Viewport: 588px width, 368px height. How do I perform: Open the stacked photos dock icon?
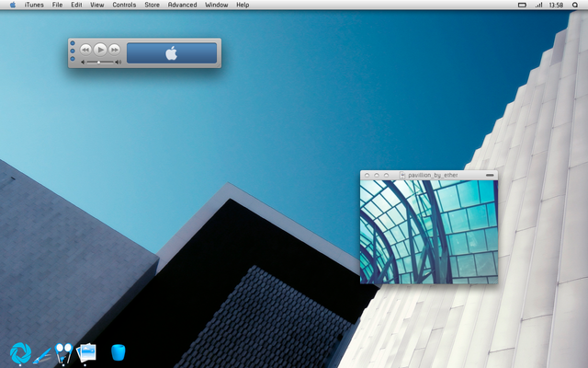point(86,353)
